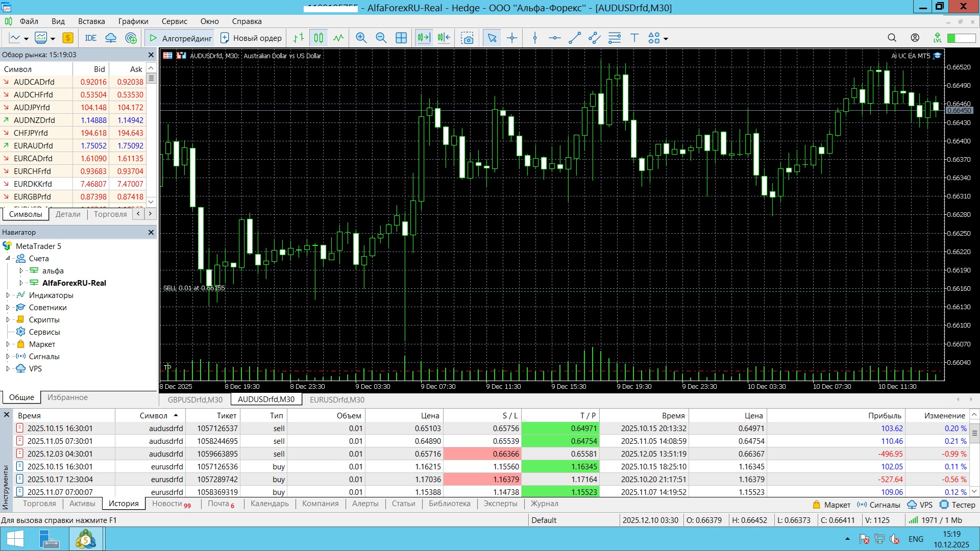980x551 pixels.
Task: Draw a trendline using the toolbar tool
Action: pyautogui.click(x=575, y=38)
